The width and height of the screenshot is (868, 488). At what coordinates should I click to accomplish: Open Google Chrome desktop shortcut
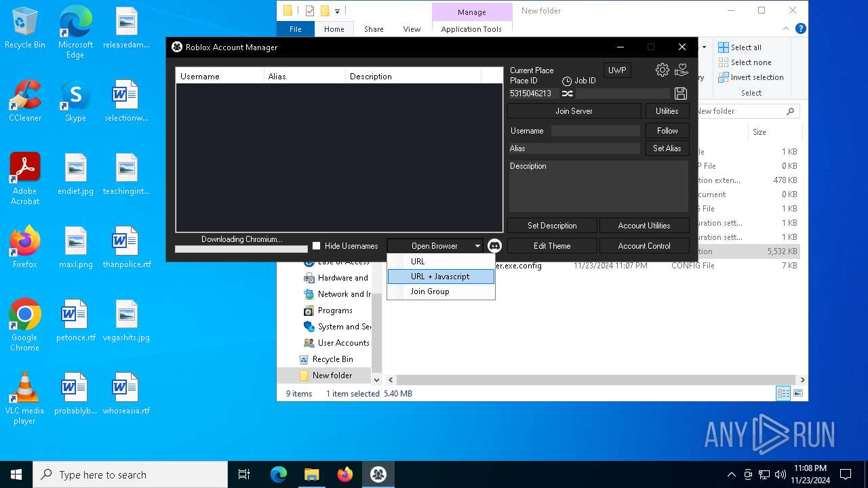click(x=25, y=325)
